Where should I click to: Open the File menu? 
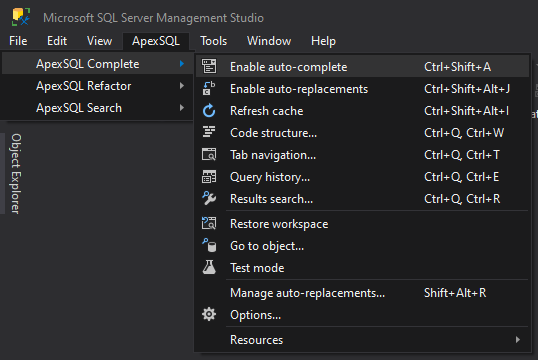(x=18, y=41)
